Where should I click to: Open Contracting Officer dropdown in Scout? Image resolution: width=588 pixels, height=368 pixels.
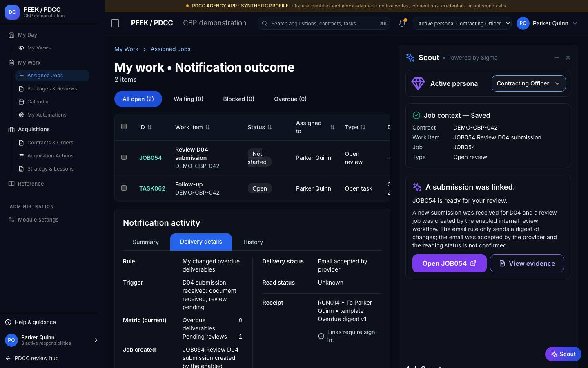(x=528, y=83)
